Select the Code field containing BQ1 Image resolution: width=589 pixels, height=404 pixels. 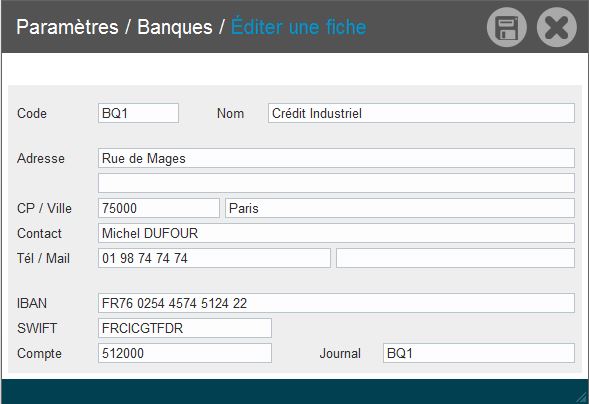click(138, 113)
